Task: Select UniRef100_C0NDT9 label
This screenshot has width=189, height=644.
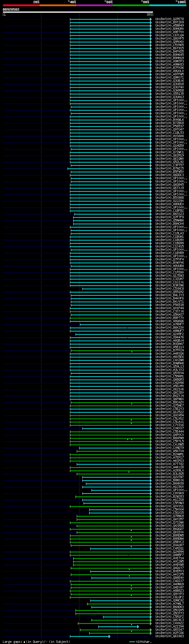Action: 170,448
